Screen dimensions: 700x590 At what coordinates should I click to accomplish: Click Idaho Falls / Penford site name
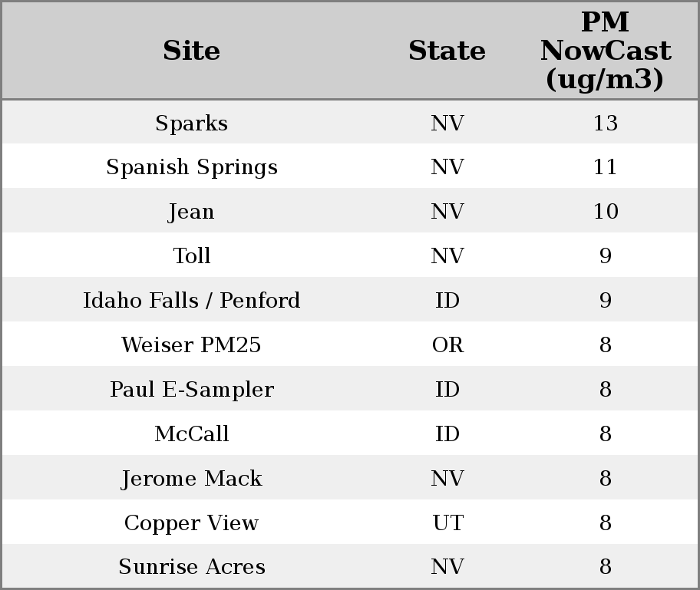tap(191, 301)
